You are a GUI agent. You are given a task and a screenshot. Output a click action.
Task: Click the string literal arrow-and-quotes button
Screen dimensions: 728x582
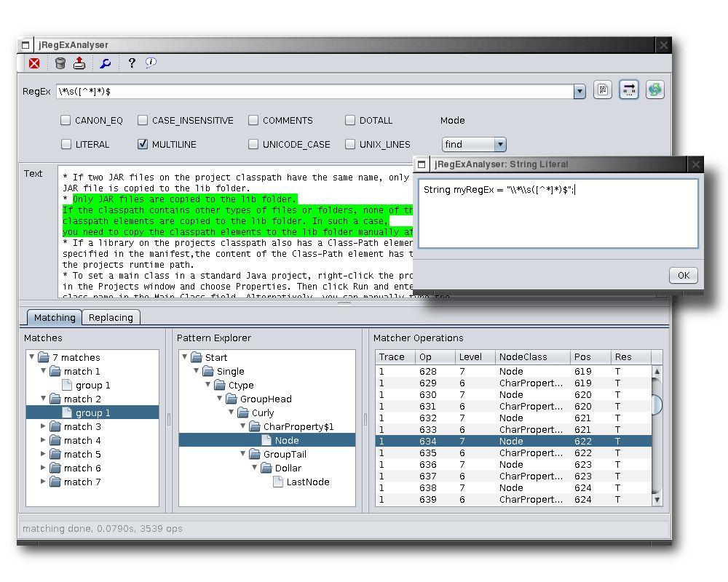629,90
